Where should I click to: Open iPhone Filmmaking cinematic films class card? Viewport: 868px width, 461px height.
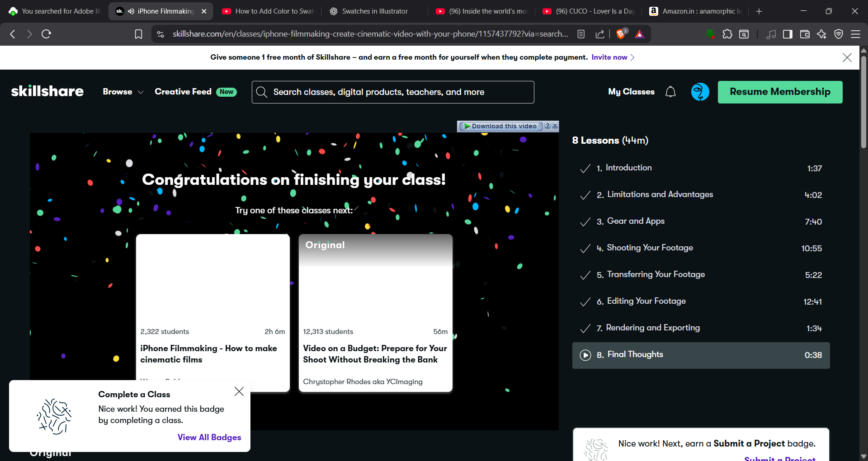[212, 313]
